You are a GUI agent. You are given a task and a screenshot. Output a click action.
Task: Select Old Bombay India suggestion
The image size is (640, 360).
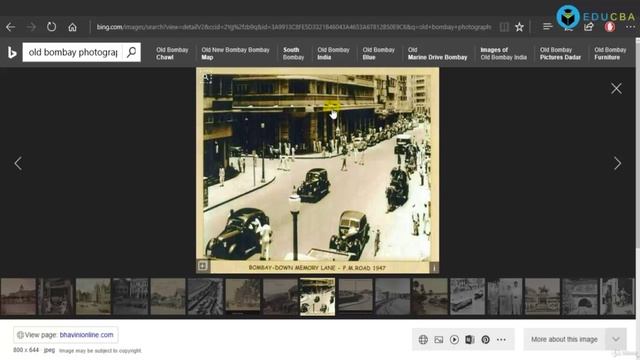pos(333,53)
